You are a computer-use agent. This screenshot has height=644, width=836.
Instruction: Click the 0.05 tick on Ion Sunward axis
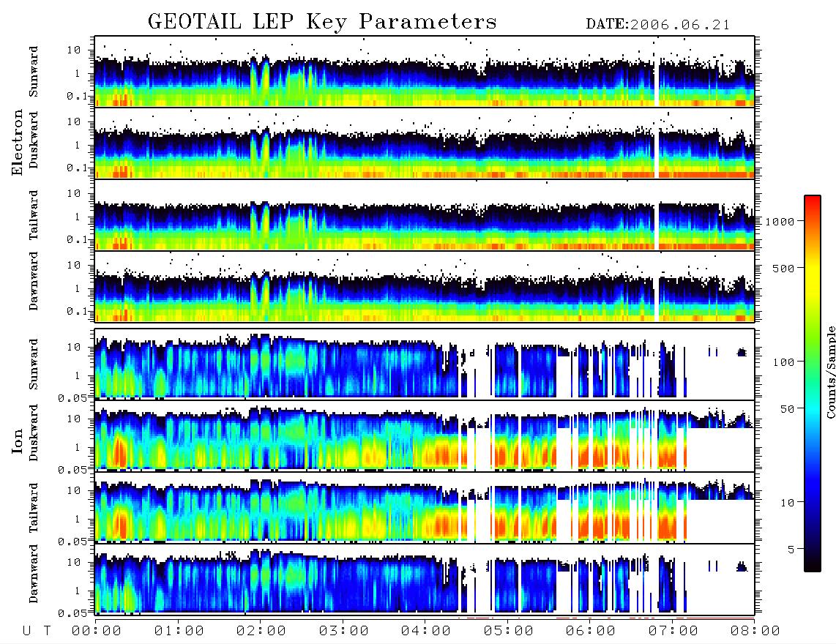coord(72,397)
